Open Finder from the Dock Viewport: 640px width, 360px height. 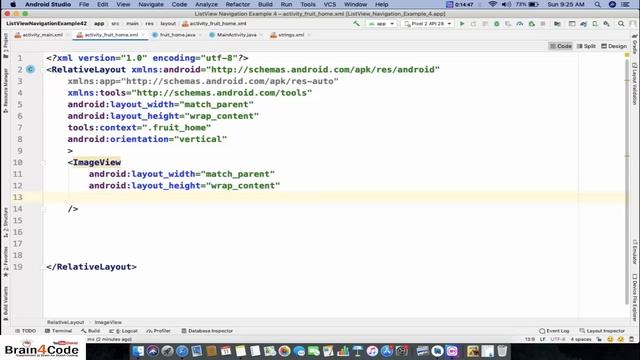coord(138,351)
